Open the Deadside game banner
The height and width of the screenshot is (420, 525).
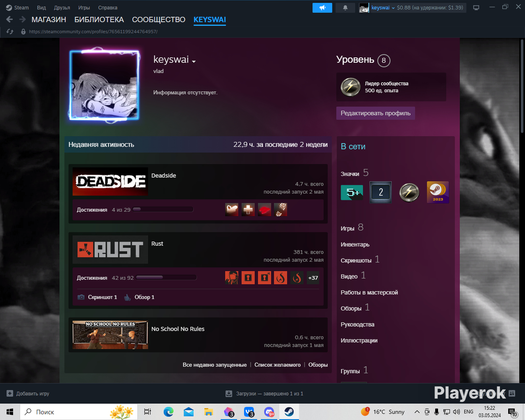pyautogui.click(x=110, y=181)
